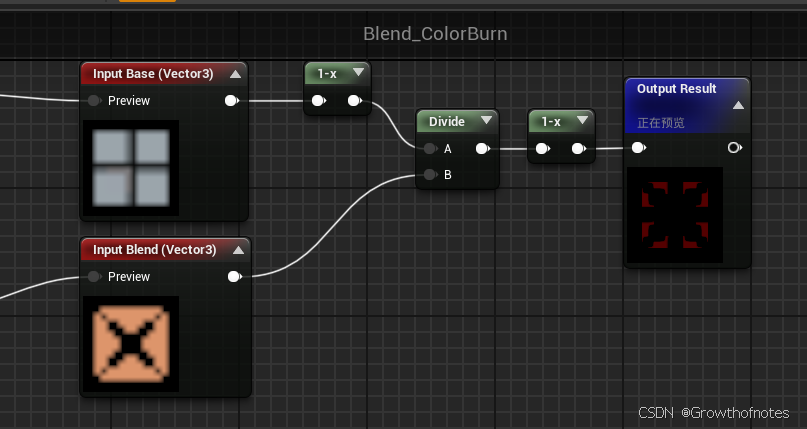Click Divide node B input pin
This screenshot has width=807, height=429.
click(430, 175)
